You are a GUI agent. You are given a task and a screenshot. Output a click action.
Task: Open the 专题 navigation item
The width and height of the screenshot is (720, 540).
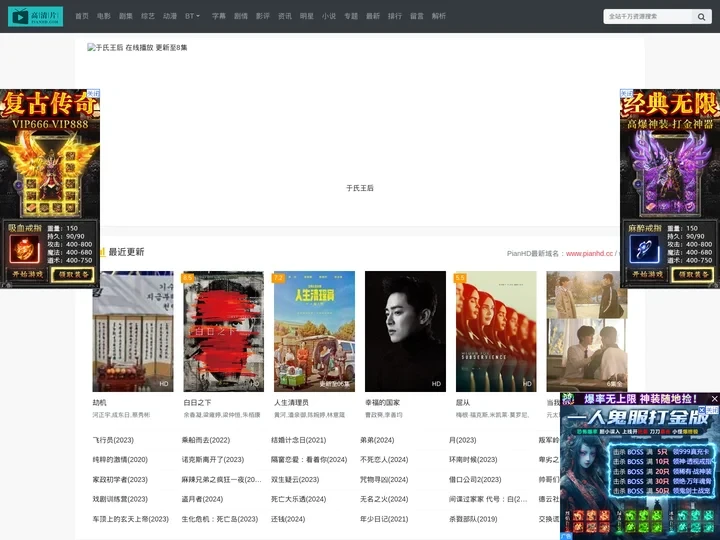351,16
